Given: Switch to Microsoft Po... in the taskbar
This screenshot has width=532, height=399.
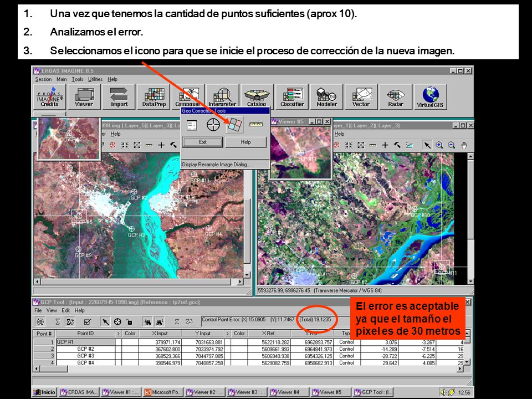Looking at the screenshot, I should 163,392.
